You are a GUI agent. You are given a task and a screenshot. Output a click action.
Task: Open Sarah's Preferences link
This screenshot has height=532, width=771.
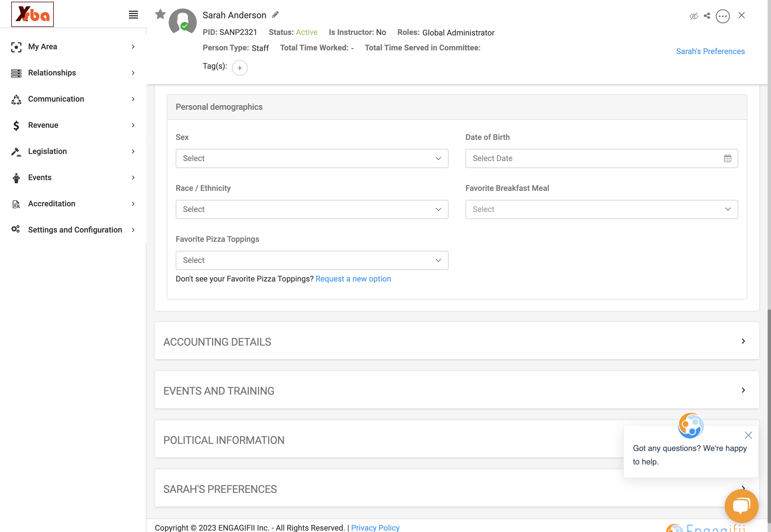click(x=710, y=51)
